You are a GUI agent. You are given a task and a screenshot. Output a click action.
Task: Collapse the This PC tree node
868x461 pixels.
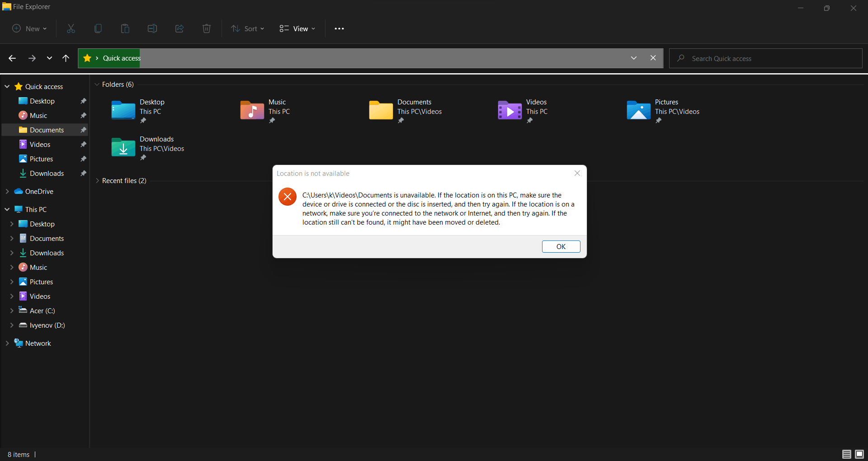click(7, 210)
